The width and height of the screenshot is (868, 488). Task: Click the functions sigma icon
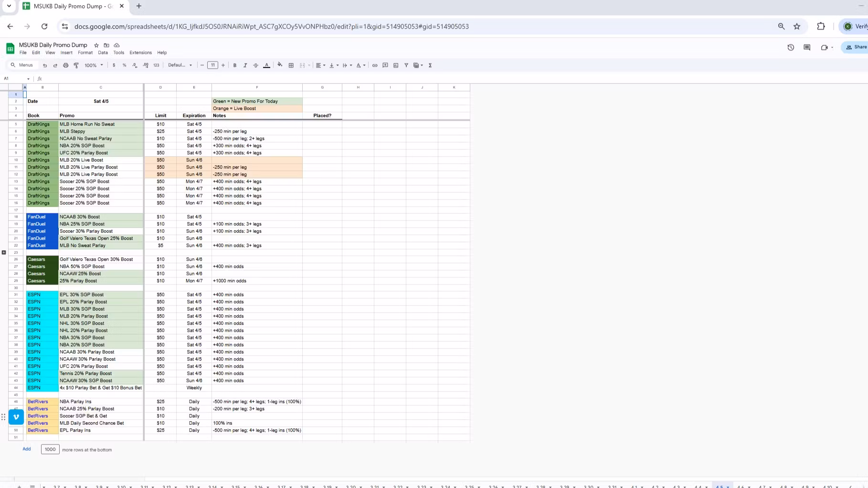click(x=430, y=65)
